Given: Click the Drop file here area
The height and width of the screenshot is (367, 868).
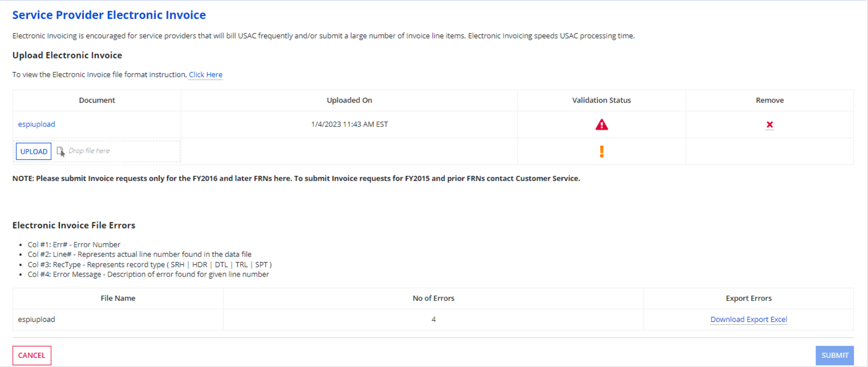Looking at the screenshot, I should (x=97, y=151).
